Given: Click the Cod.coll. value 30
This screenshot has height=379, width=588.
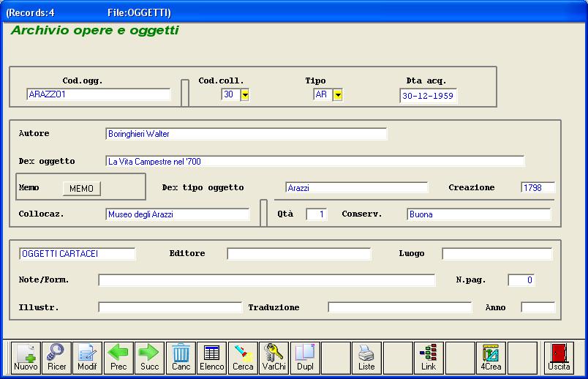Looking at the screenshot, I should (230, 94).
